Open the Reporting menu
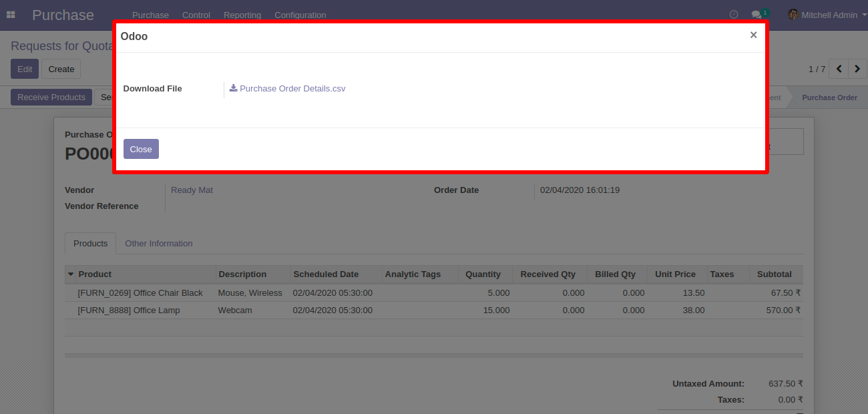 click(x=242, y=15)
